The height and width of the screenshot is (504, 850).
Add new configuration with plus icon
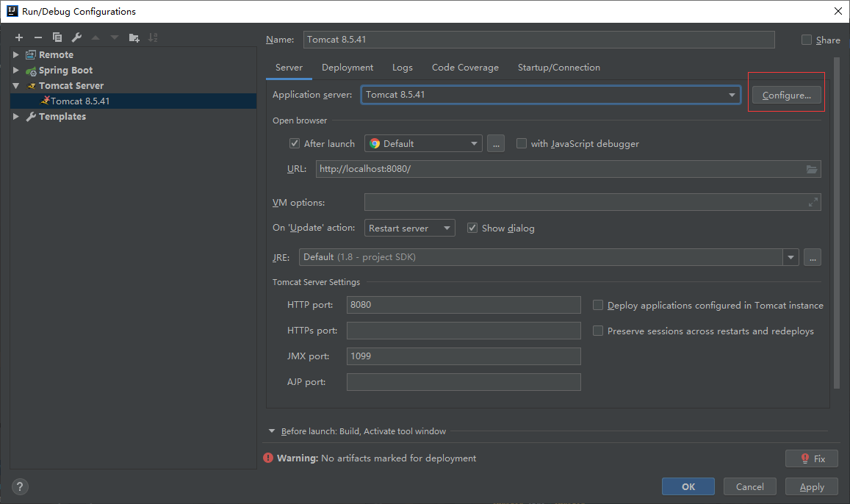(x=19, y=37)
